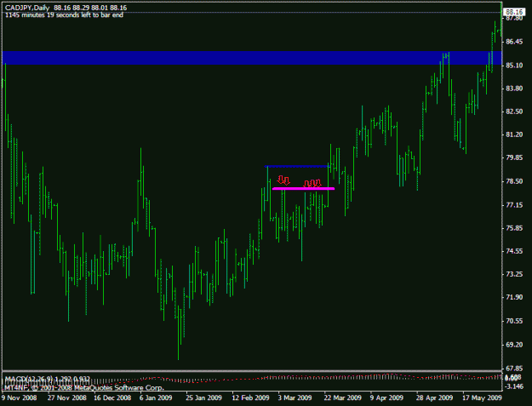Viewport: 532px width, 406px height.
Task: Click the 69.20 price axis label
Action: 514,345
